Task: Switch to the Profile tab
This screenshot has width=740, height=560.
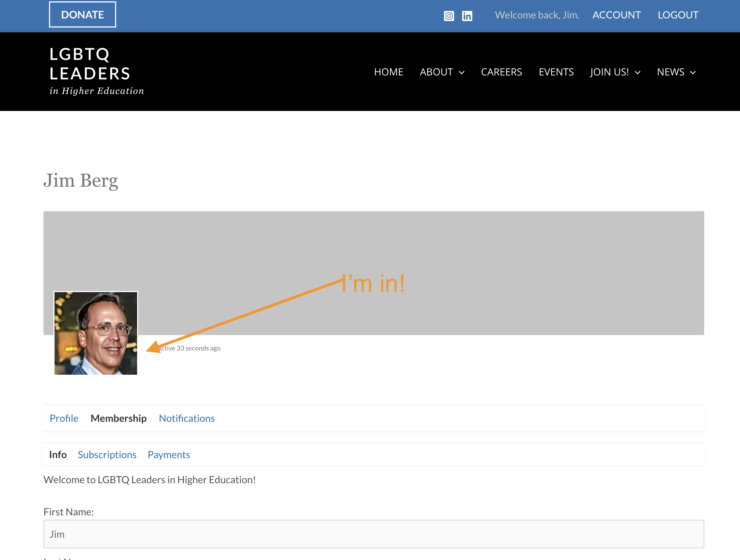Action: [64, 418]
